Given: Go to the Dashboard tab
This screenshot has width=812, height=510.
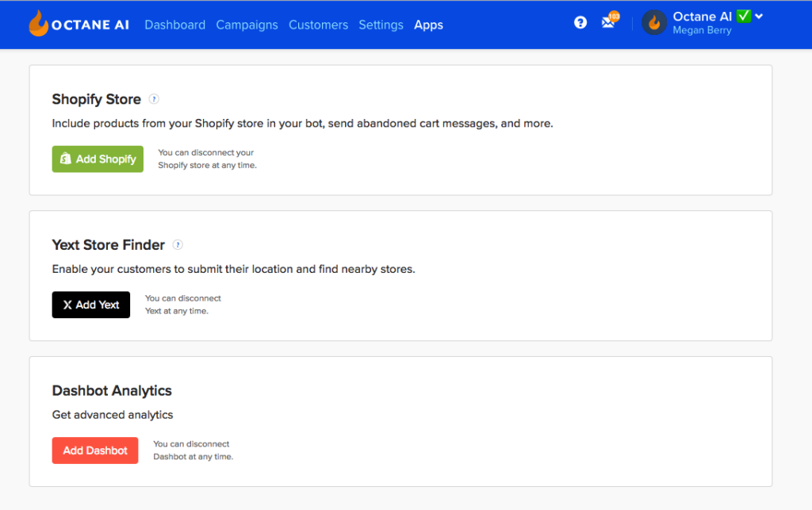Looking at the screenshot, I should point(175,25).
